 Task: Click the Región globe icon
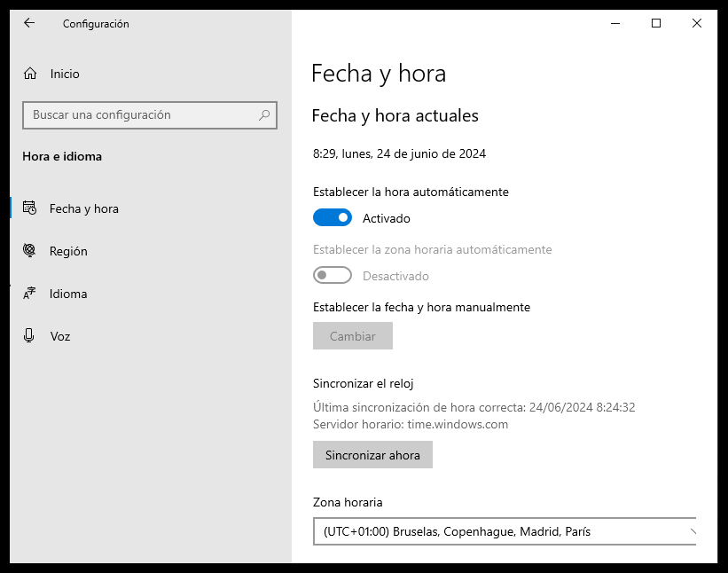coord(29,250)
